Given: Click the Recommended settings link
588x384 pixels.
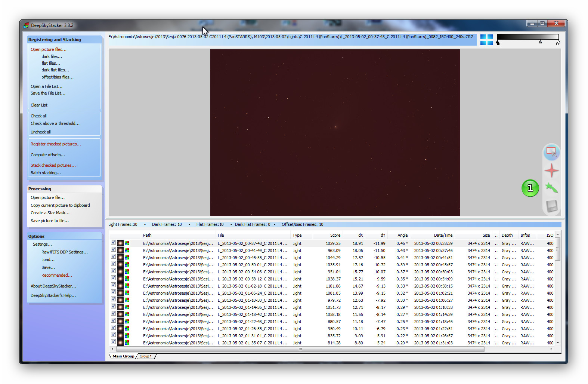Looking at the screenshot, I should [57, 275].
